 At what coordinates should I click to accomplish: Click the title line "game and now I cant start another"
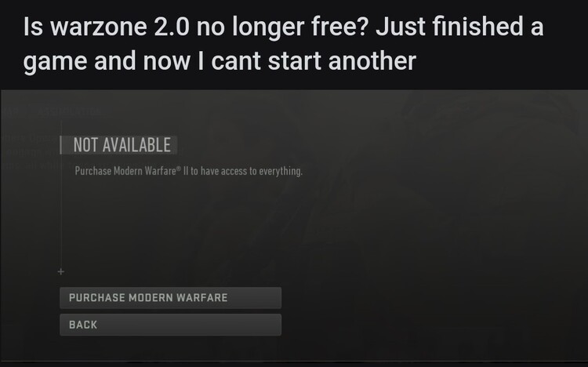click(x=220, y=61)
